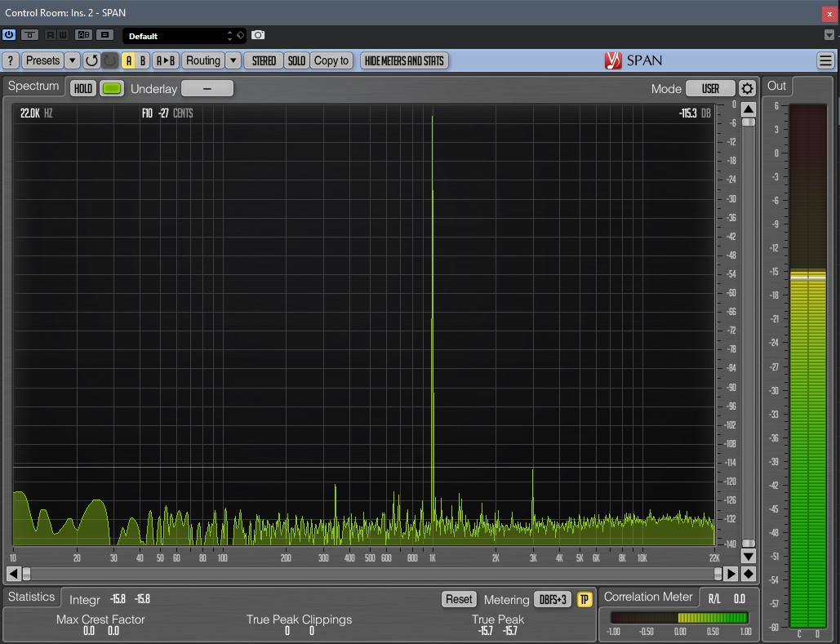Open the help question mark button
Screen dimensions: 840x644
[10, 60]
